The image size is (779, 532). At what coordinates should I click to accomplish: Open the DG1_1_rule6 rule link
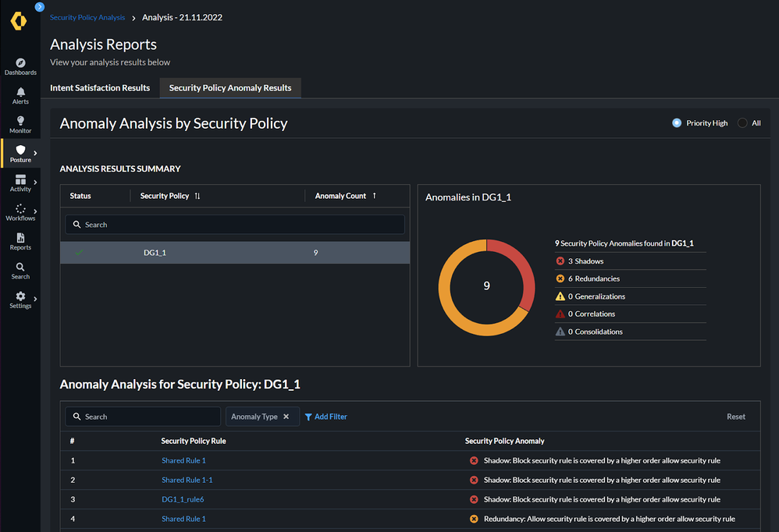183,499
